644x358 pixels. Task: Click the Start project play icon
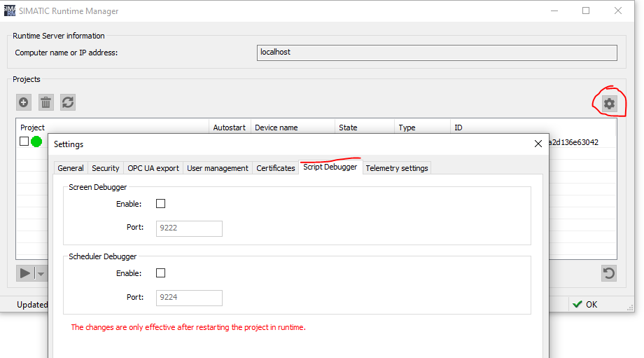point(25,273)
